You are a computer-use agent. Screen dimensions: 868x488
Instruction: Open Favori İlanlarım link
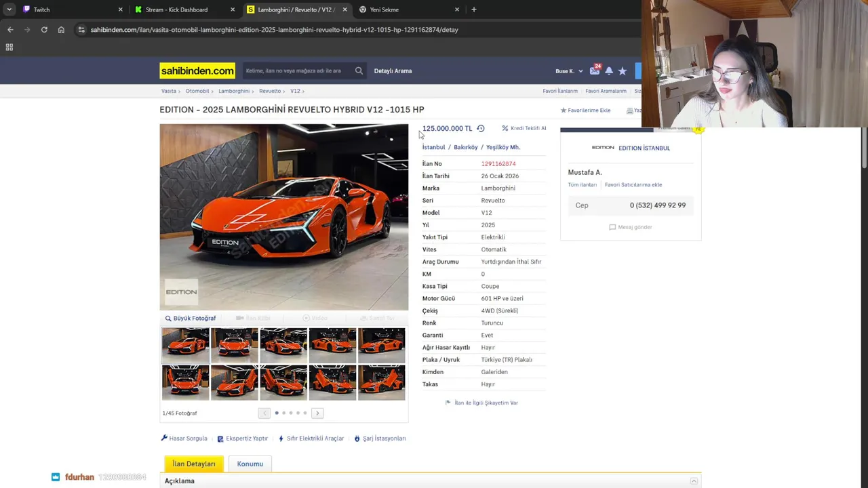[560, 91]
